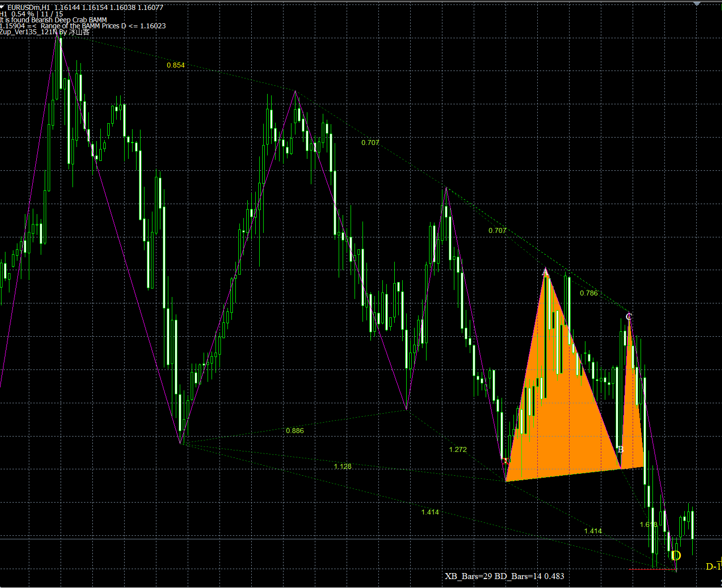This screenshot has width=722, height=588.
Task: Click the gray chart shift triangle marker
Action: coord(697,3)
